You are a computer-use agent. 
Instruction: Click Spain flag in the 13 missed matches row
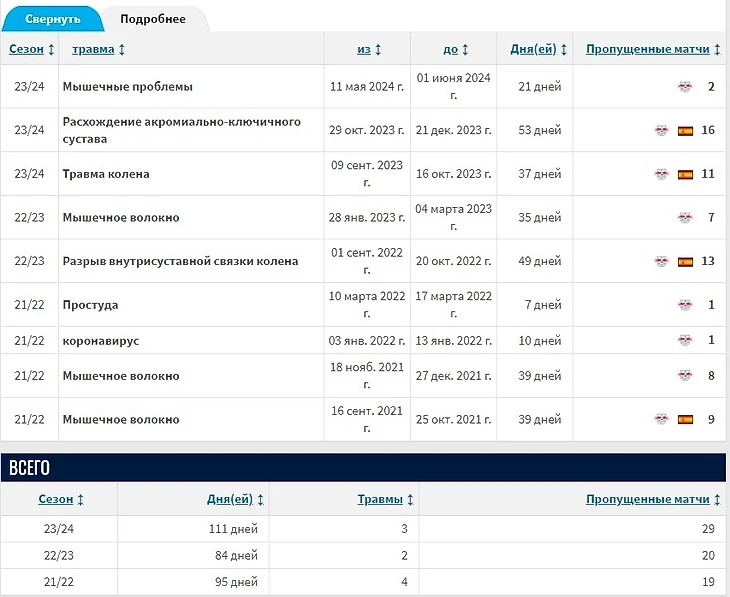pyautogui.click(x=685, y=262)
